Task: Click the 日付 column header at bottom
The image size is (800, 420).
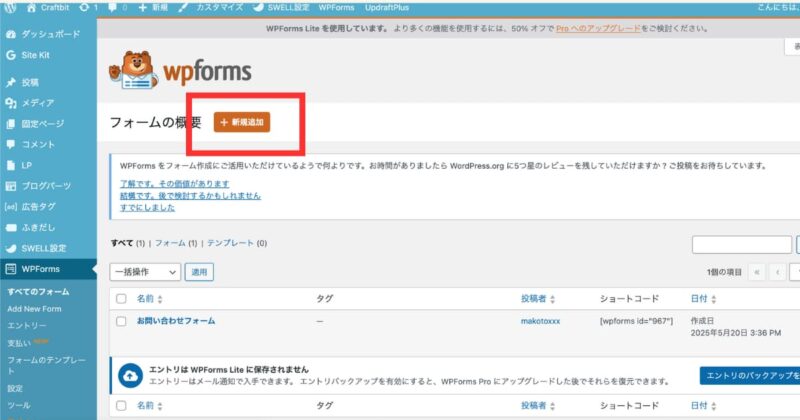Action: pyautogui.click(x=699, y=406)
